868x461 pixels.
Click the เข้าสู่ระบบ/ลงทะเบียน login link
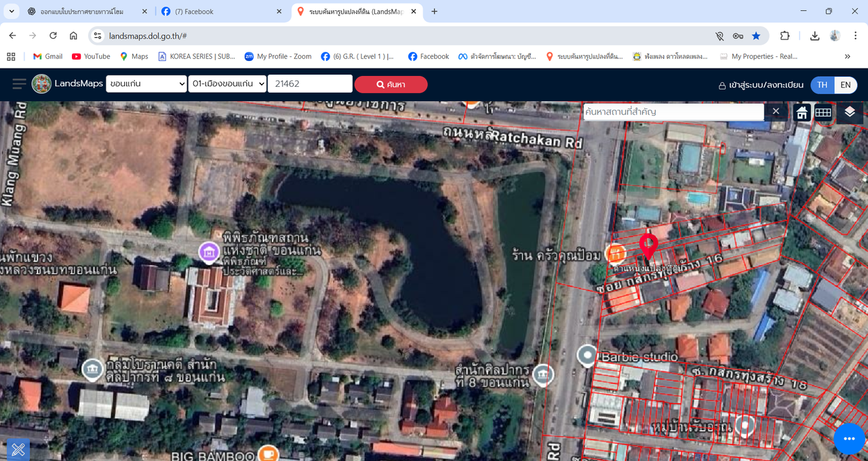click(761, 85)
